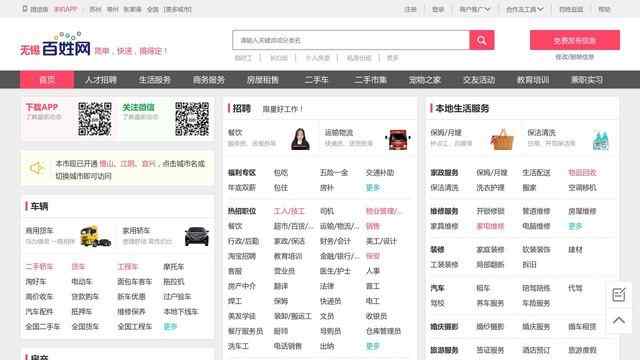The height and width of the screenshot is (360, 640).
Task: Click the black sedan image for 家用轿车
Action: point(197,236)
